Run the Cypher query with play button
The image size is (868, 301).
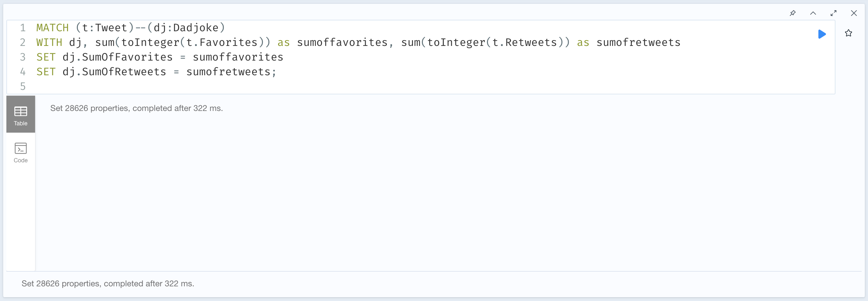pyautogui.click(x=822, y=34)
